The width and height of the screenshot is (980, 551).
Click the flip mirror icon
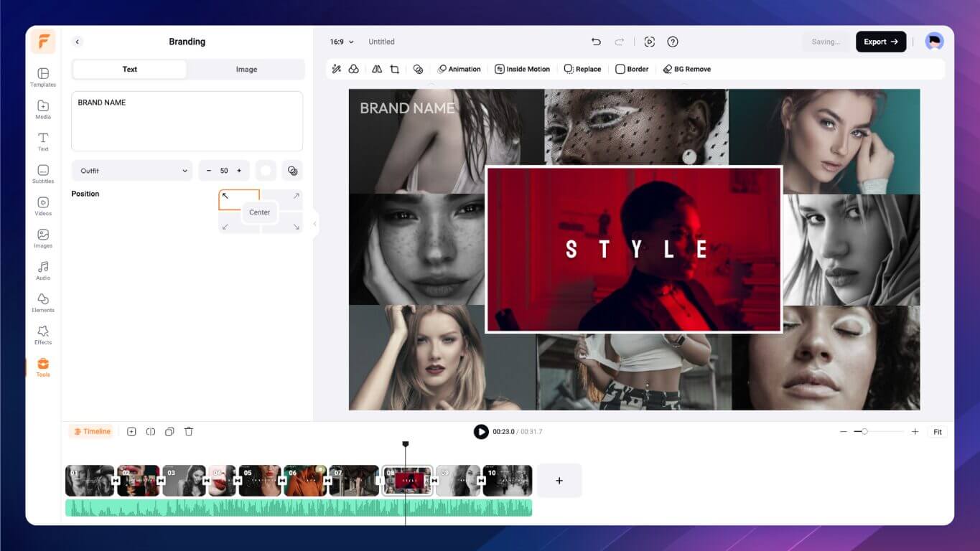click(x=377, y=69)
